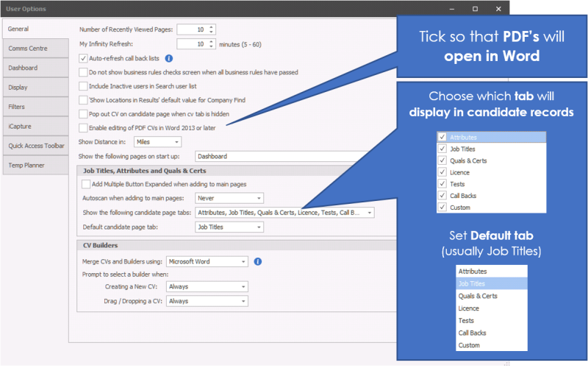The height and width of the screenshot is (368, 588).
Task: Enable editing of PDF CVs in Word
Action: coord(84,128)
